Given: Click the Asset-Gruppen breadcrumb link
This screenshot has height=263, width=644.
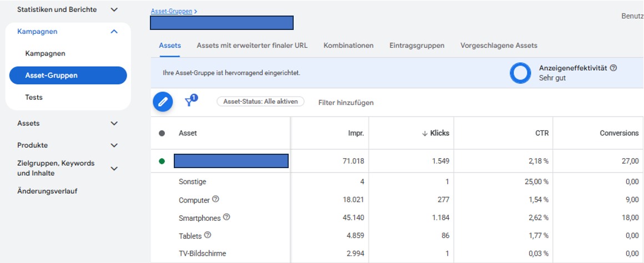Looking at the screenshot, I should [x=172, y=11].
